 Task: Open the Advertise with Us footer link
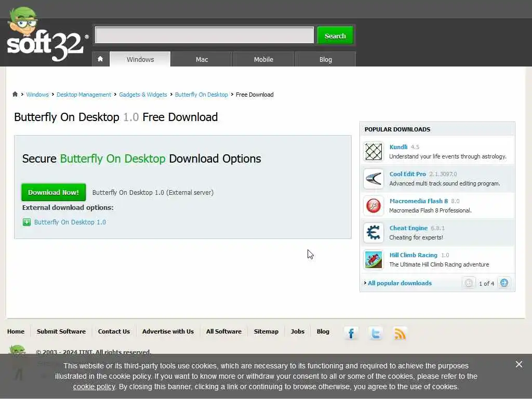pyautogui.click(x=168, y=331)
